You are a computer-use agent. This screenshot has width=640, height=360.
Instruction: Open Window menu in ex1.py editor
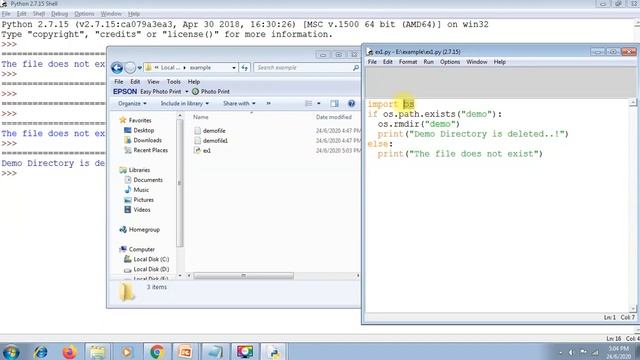pos(477,62)
